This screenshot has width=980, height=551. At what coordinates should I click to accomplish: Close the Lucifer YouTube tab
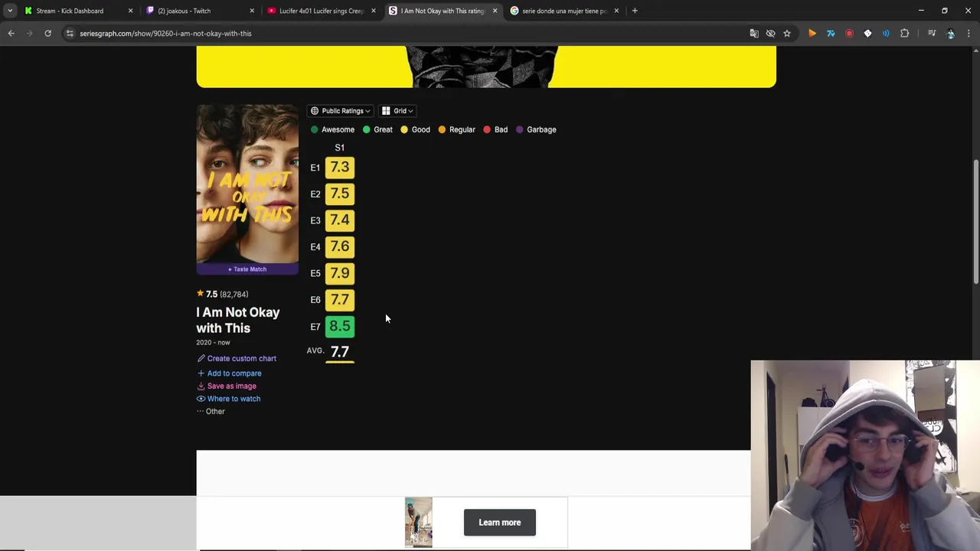pyautogui.click(x=374, y=11)
